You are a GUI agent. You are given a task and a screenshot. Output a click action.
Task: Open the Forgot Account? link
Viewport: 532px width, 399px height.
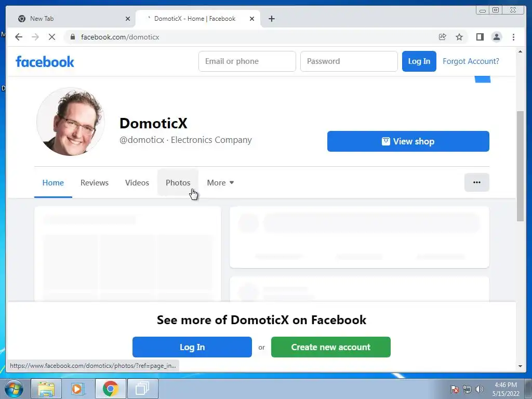(471, 61)
